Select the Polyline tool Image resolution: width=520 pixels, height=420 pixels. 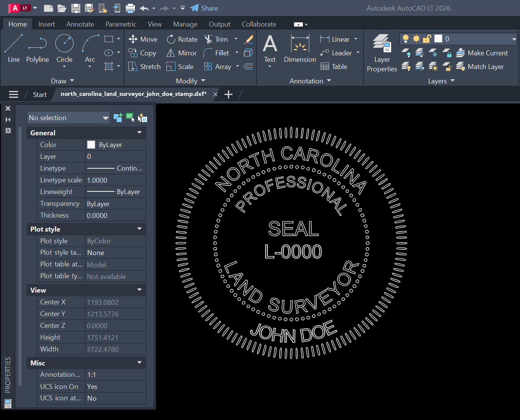coord(38,49)
